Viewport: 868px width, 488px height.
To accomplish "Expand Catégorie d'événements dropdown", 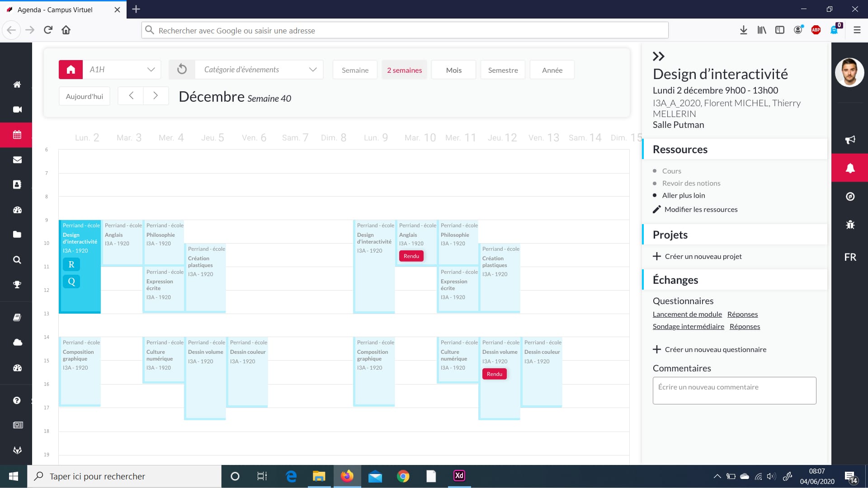I will coord(259,70).
